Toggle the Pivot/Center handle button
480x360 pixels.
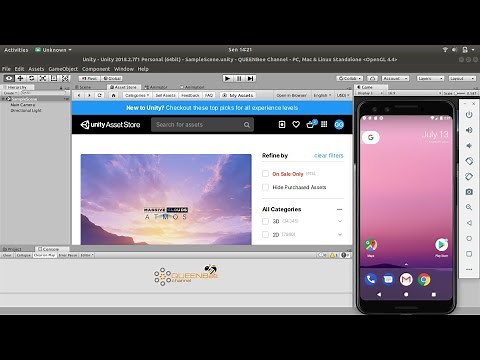(x=89, y=78)
